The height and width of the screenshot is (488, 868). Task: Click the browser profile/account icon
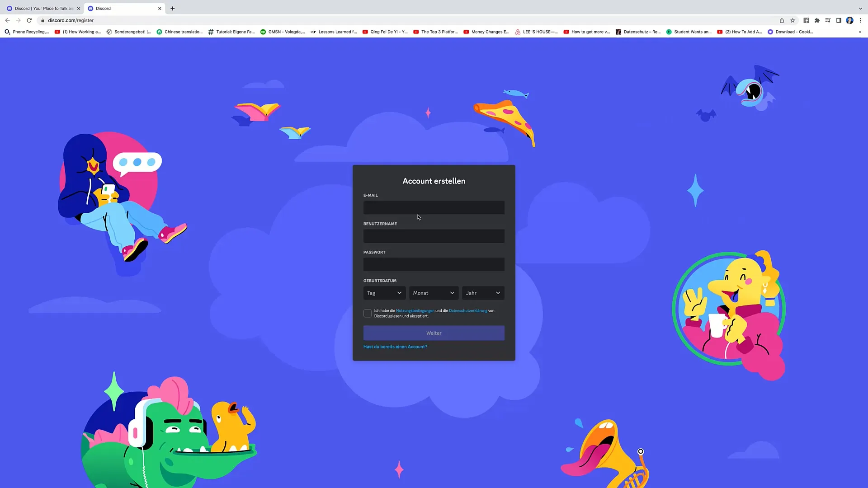[x=851, y=20]
